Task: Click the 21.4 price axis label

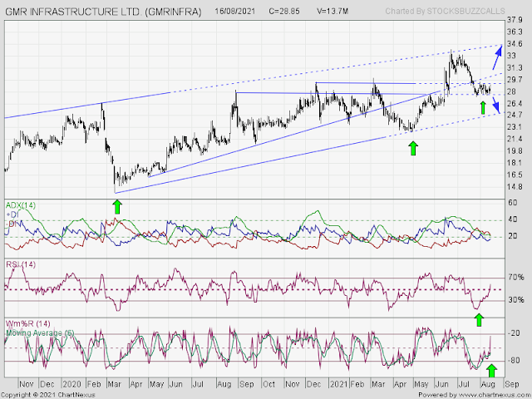Action: [515, 139]
